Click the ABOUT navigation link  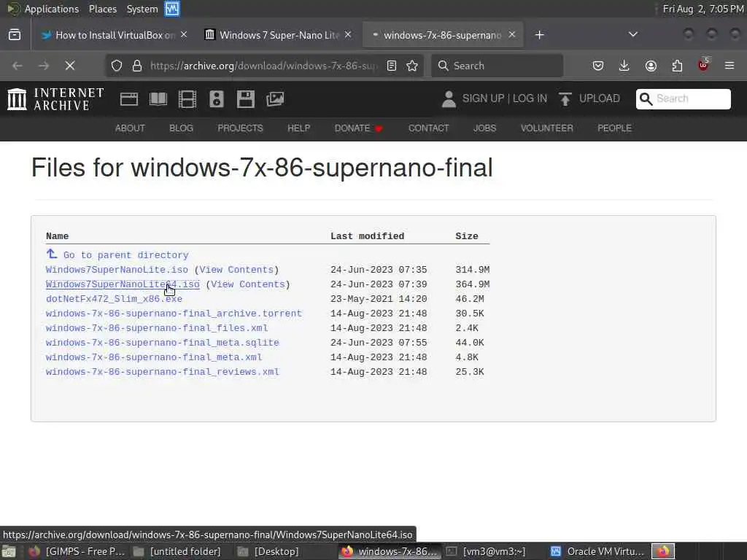(x=130, y=128)
